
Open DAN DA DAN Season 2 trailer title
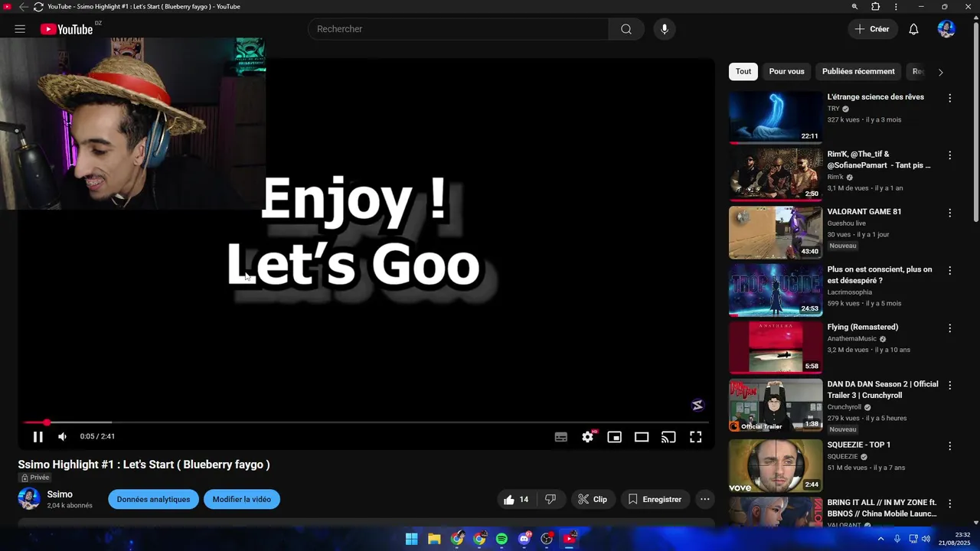[x=883, y=390]
